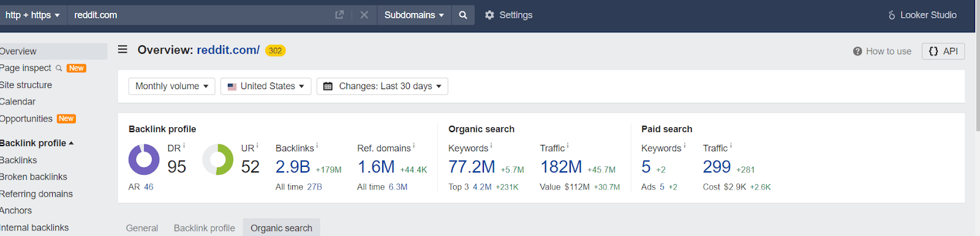Viewport: 980px width, 236px height.
Task: Open the API button
Action: [943, 51]
